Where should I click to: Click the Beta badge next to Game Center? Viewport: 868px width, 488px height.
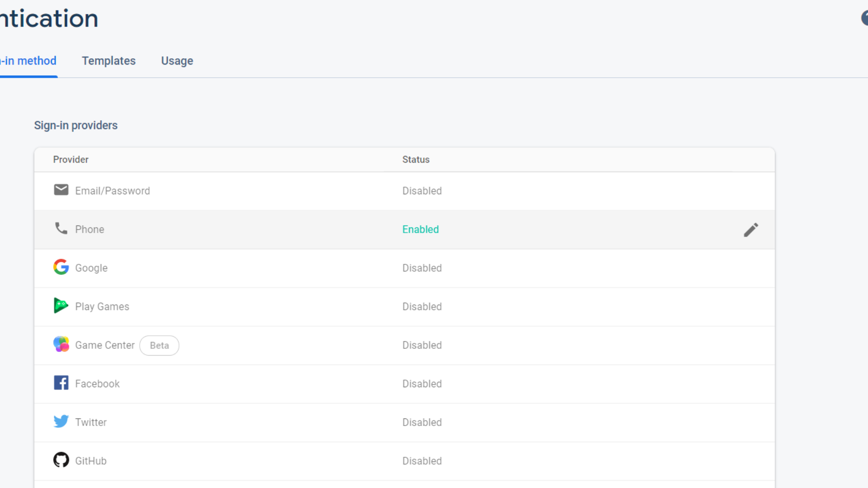pos(159,346)
